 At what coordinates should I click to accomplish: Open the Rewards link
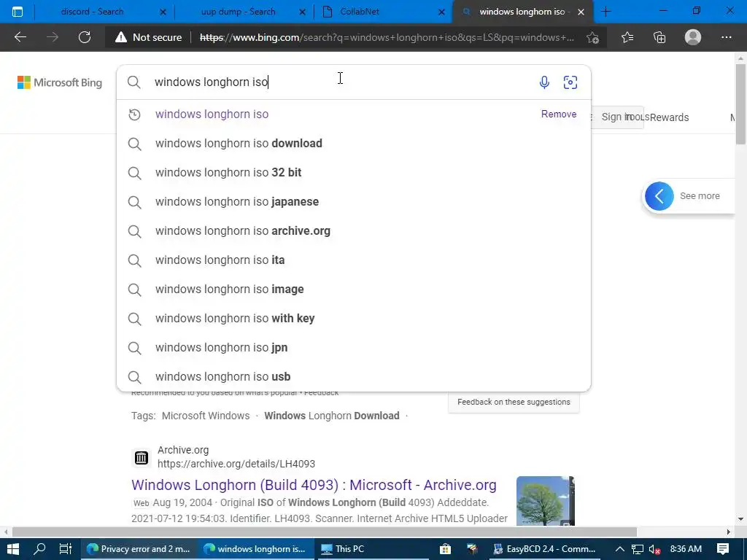tap(669, 117)
